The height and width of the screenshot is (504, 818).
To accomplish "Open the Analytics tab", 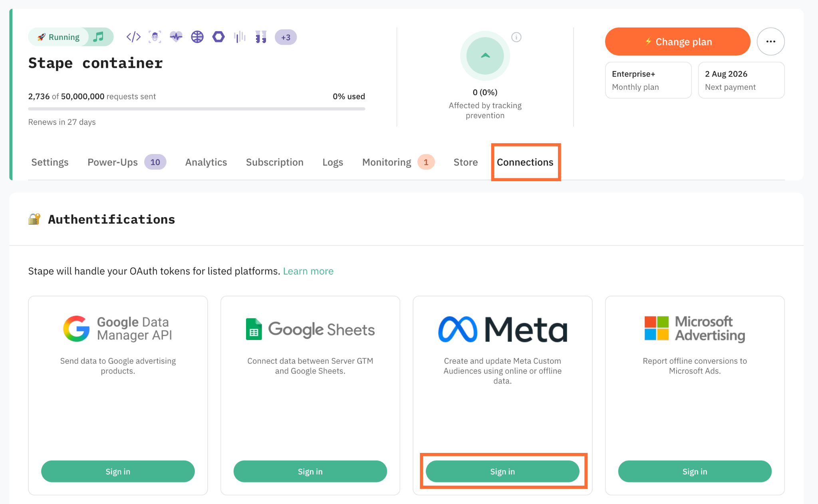I will tap(206, 162).
